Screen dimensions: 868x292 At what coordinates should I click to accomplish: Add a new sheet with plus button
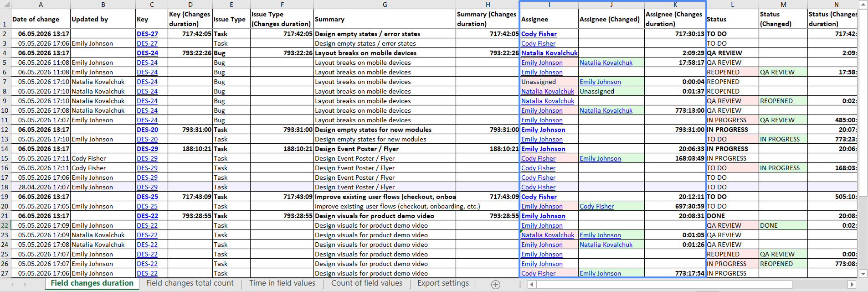coord(496,284)
